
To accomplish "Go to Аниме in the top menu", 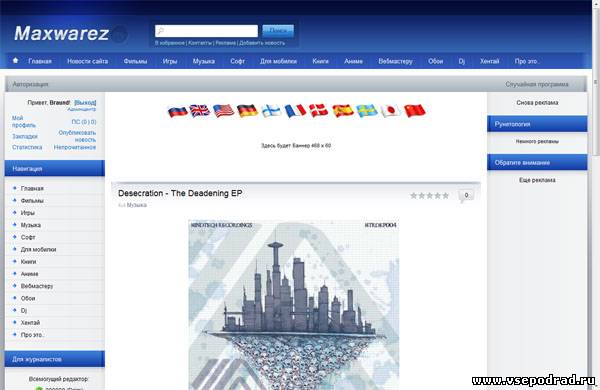I will point(353,61).
